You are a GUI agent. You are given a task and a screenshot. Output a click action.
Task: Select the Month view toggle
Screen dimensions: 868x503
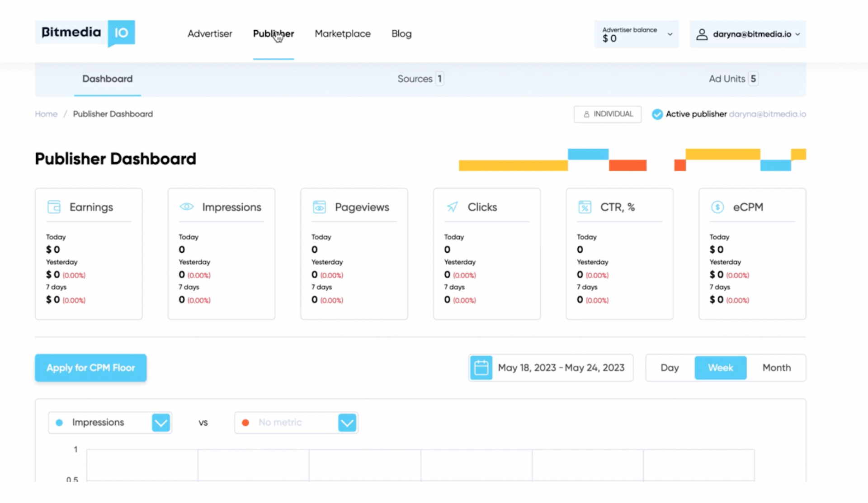point(776,368)
